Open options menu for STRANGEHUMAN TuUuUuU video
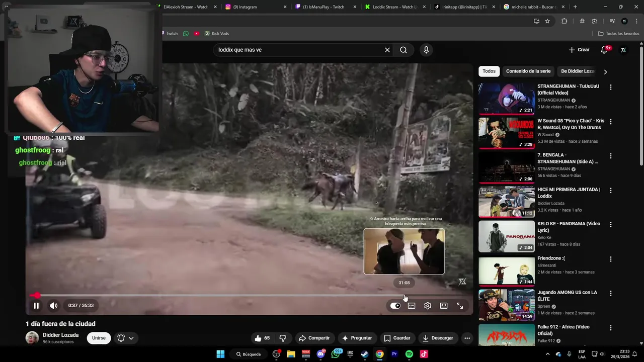644x362 pixels. coord(611,87)
